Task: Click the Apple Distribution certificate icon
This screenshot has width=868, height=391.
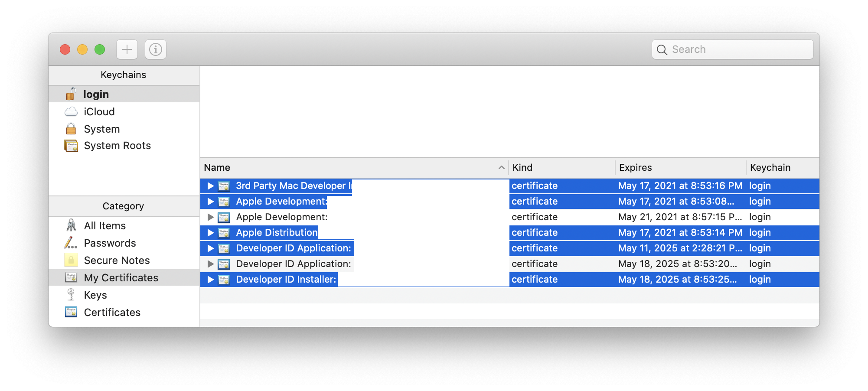Action: (x=224, y=233)
